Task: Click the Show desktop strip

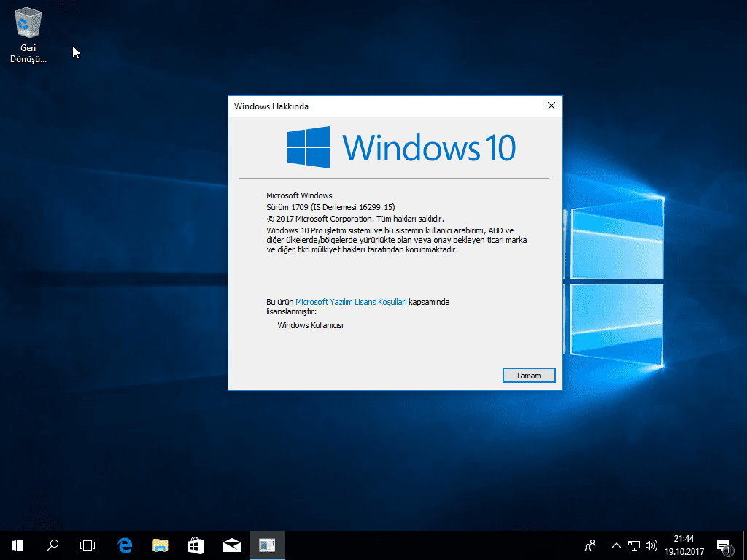Action: pyautogui.click(x=745, y=545)
